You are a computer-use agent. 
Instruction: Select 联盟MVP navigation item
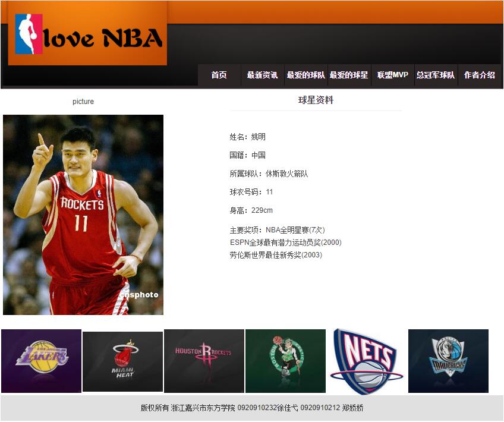pyautogui.click(x=392, y=75)
